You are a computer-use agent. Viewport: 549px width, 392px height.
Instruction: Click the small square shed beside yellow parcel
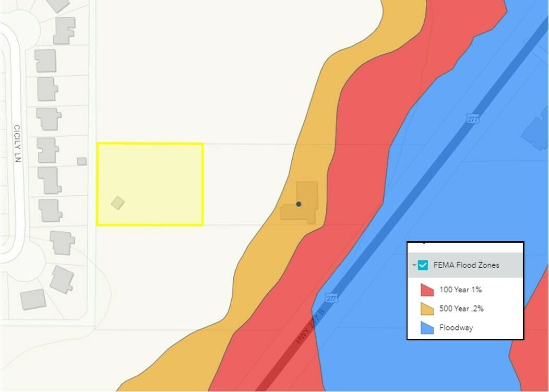point(81,161)
